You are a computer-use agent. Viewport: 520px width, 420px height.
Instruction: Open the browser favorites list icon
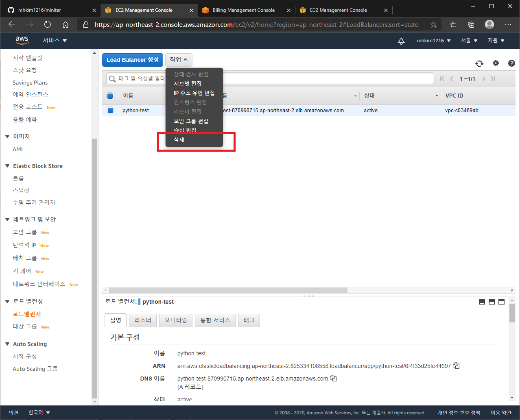(453, 25)
